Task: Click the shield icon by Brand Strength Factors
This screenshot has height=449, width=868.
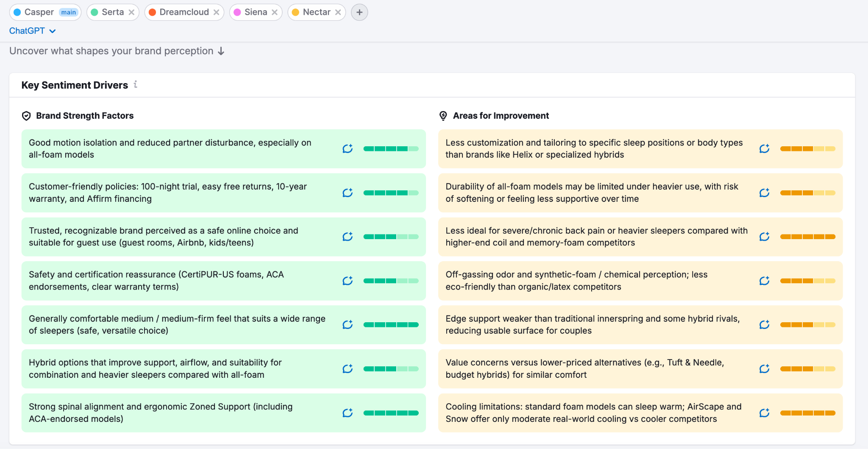Action: point(26,116)
